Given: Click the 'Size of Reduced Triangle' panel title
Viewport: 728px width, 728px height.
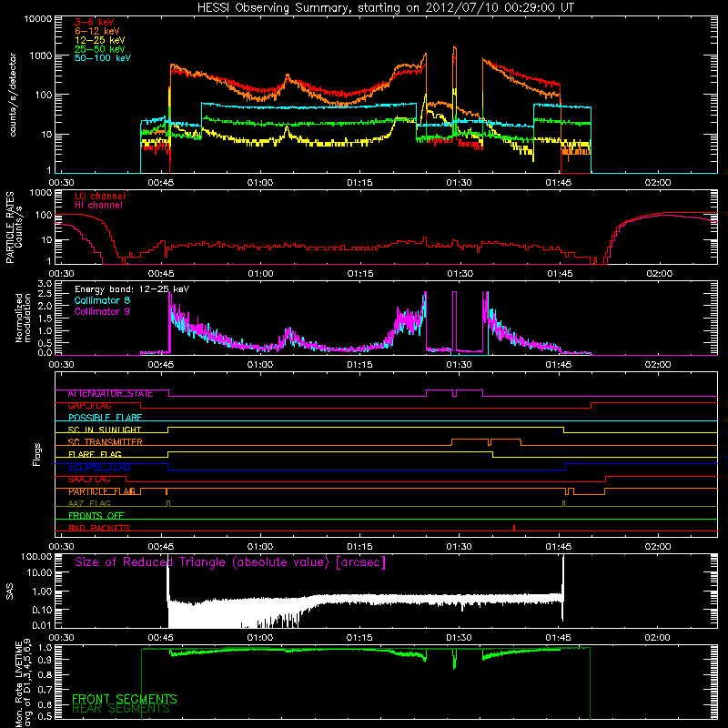Looking at the screenshot, I should [x=230, y=562].
